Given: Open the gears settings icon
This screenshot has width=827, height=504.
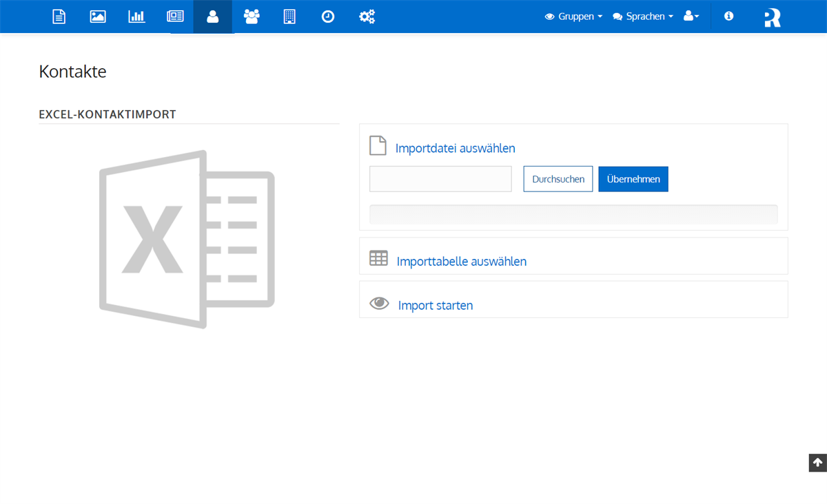Looking at the screenshot, I should (367, 17).
